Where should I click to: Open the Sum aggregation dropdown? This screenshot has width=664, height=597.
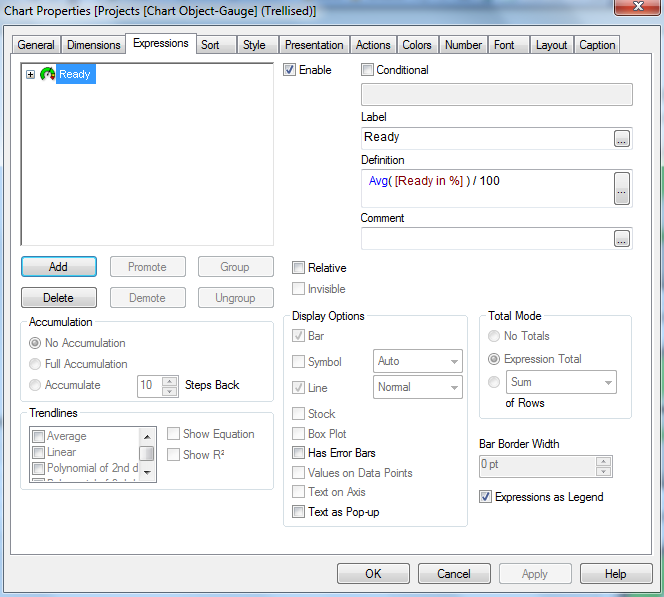pyautogui.click(x=561, y=382)
